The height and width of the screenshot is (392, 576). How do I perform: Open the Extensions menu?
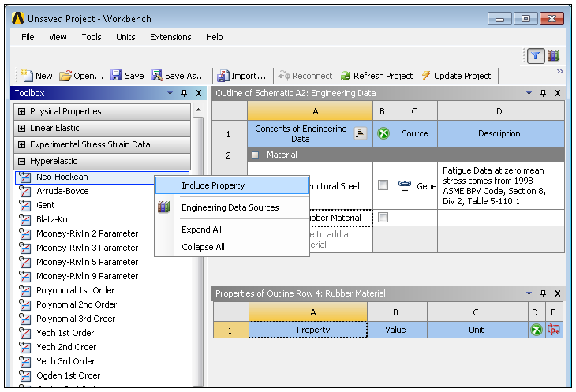[170, 37]
